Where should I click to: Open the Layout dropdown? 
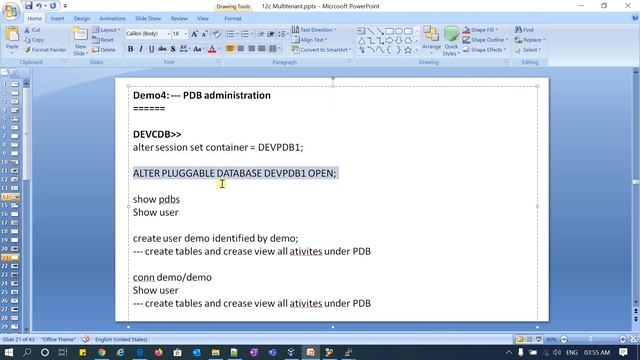point(106,30)
